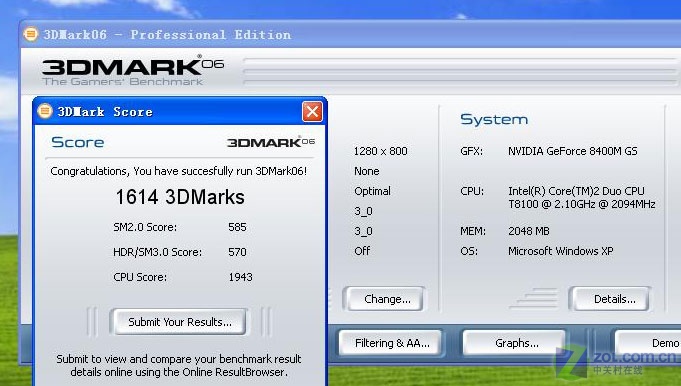This screenshot has width=681, height=386.
Task: Click the CPU Score value 1943
Action: point(240,277)
